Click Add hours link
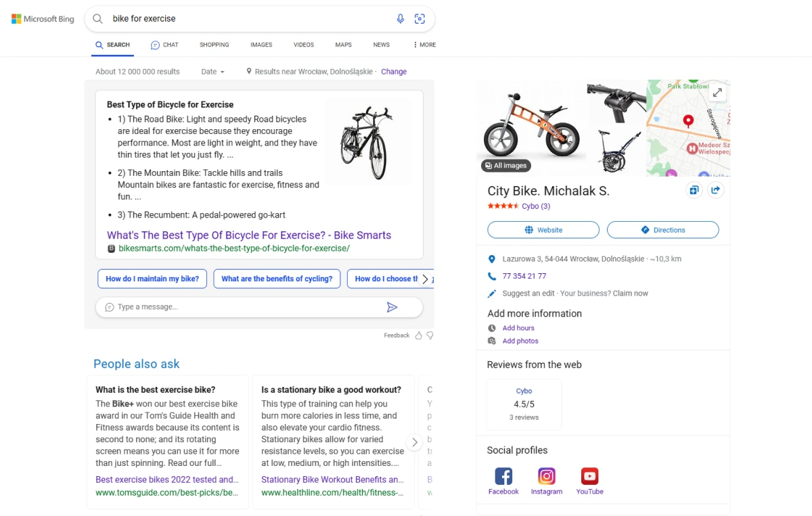Screen dimensions: 812x516 [518, 328]
